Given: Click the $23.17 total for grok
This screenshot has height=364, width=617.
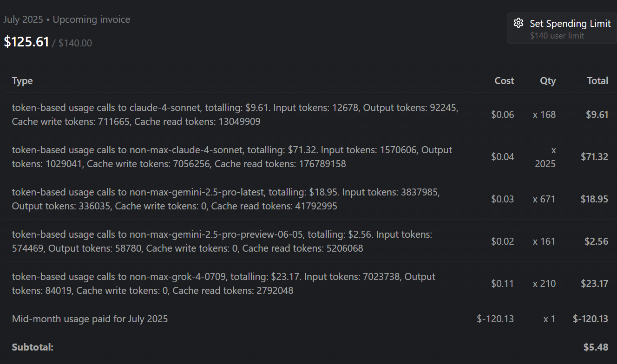Looking at the screenshot, I should point(594,284).
